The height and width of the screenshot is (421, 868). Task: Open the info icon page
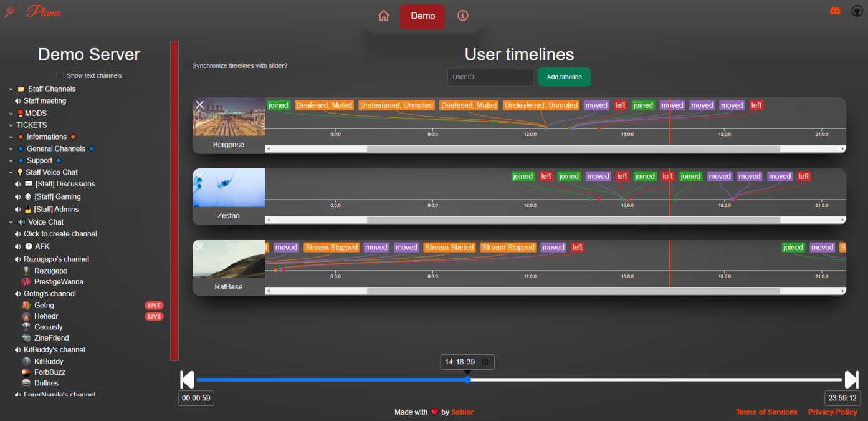pyautogui.click(x=462, y=16)
